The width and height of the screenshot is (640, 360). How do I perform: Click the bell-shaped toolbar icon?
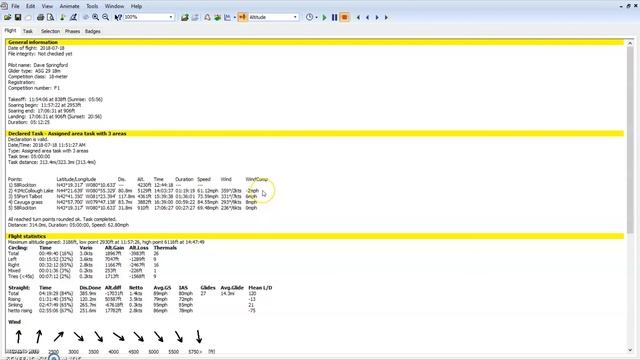click(x=207, y=17)
